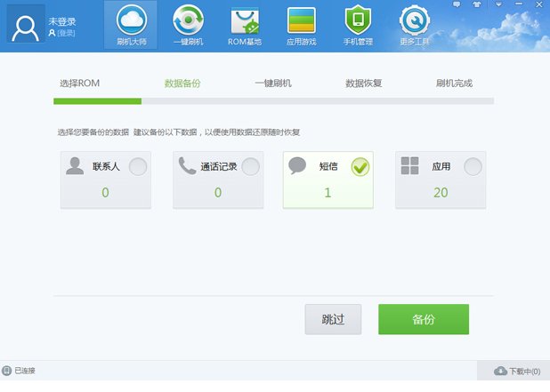Enable backup of 应用 apps

tap(473, 167)
